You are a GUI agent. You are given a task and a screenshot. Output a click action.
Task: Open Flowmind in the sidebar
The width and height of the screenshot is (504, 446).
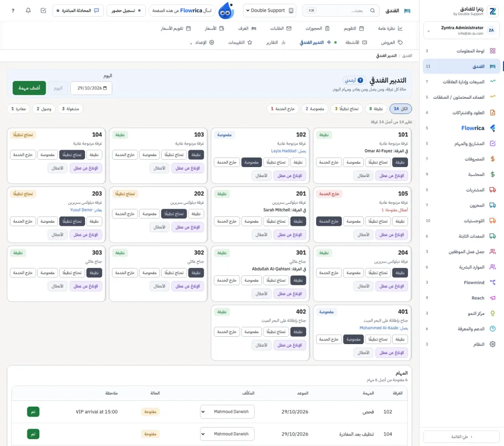pyautogui.click(x=461, y=282)
